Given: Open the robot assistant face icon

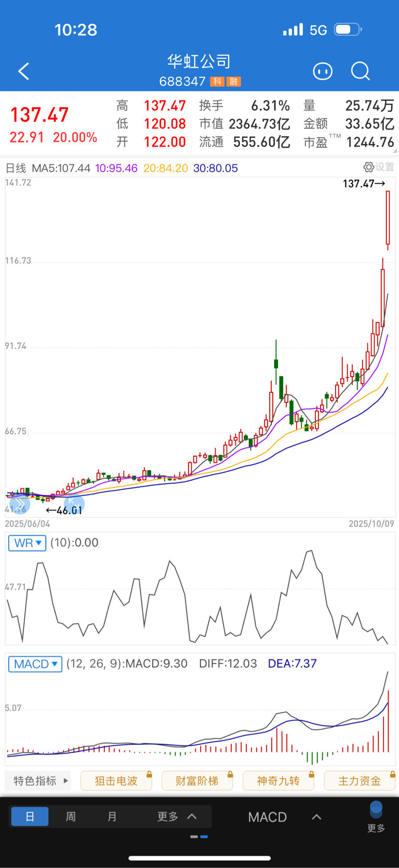Looking at the screenshot, I should (323, 71).
